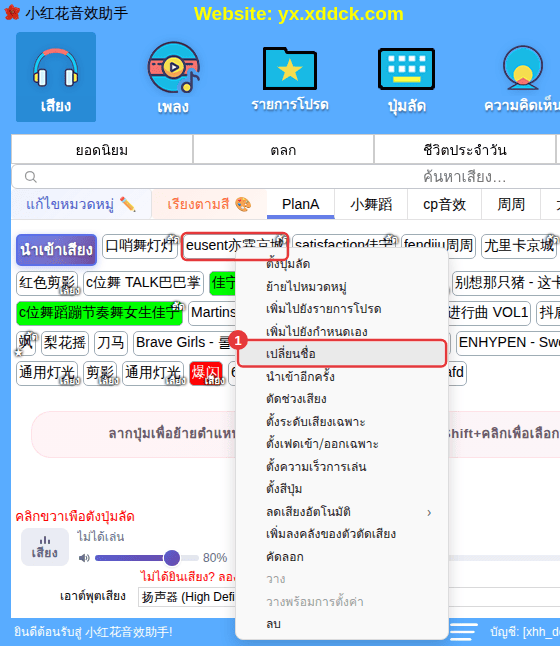Image resolution: width=560 pixels, height=646 pixels.
Task: Choose ตั้งความเร็วการเล่น menu item
Action: click(x=342, y=466)
